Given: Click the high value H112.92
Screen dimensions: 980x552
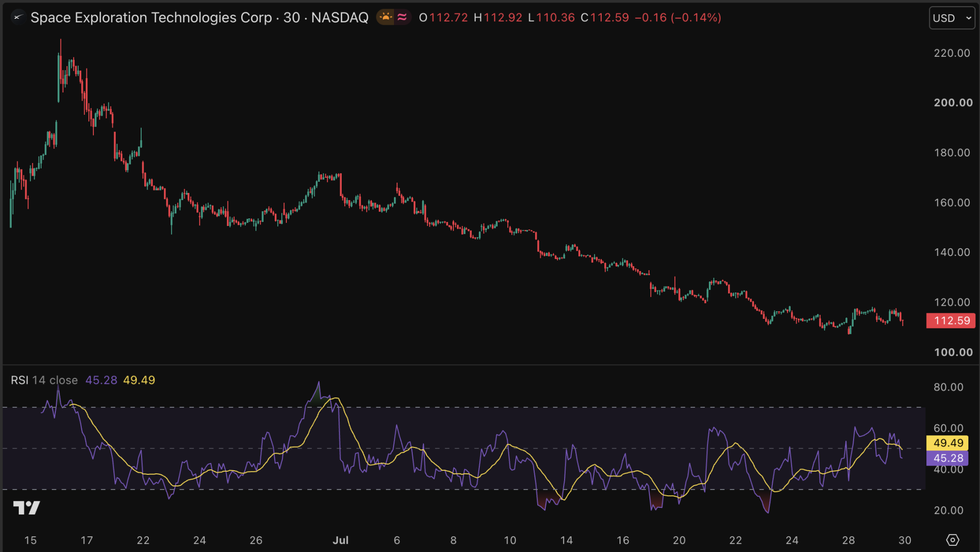Looking at the screenshot, I should coord(498,18).
